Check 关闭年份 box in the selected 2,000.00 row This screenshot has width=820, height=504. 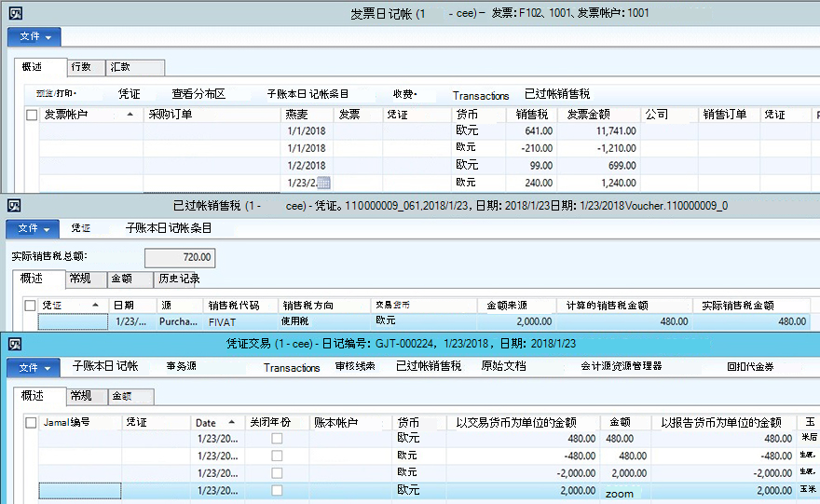coord(277,490)
